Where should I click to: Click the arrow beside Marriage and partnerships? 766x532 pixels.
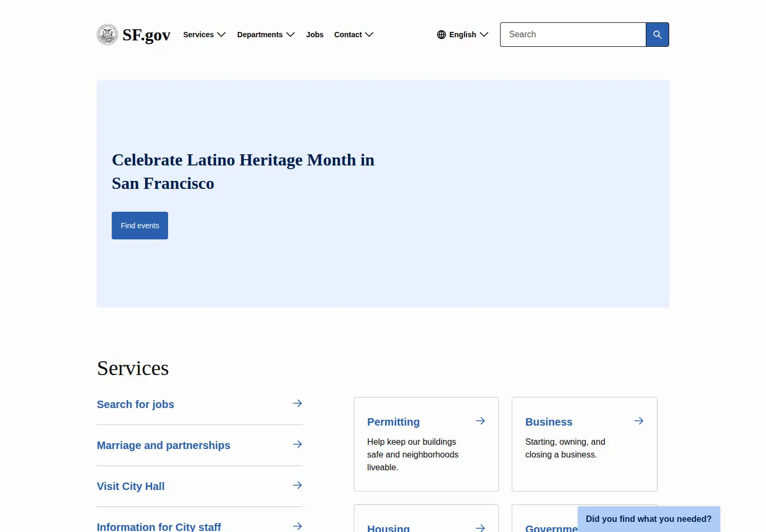[x=297, y=444]
